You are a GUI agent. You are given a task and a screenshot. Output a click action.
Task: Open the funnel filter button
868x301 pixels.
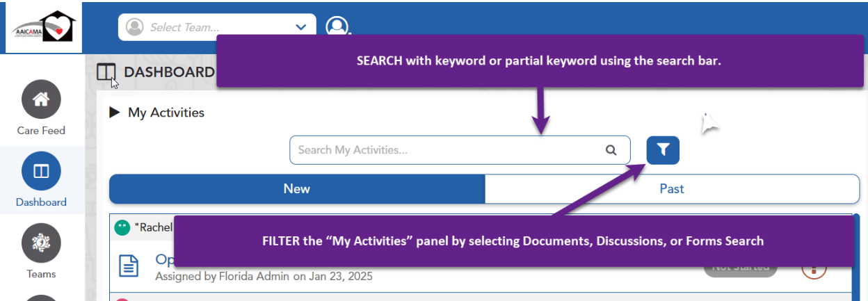coord(663,150)
